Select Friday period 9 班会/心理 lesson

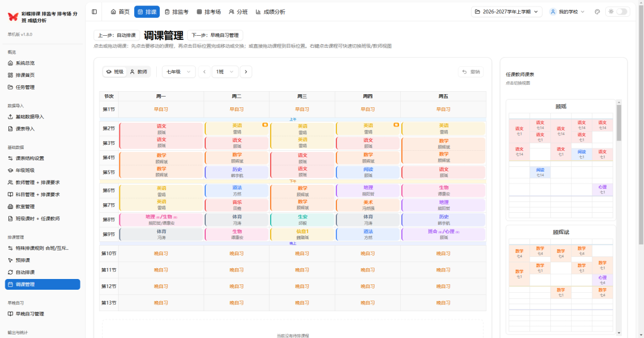tap(444, 234)
